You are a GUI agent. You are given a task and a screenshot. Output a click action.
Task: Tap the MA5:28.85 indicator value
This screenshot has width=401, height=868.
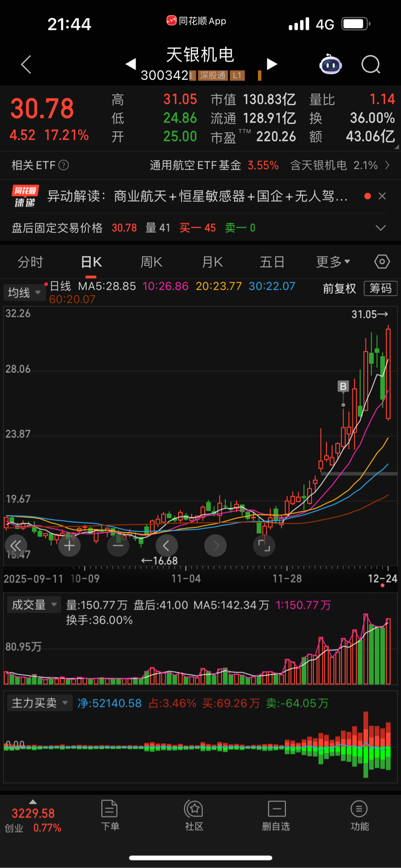point(107,286)
